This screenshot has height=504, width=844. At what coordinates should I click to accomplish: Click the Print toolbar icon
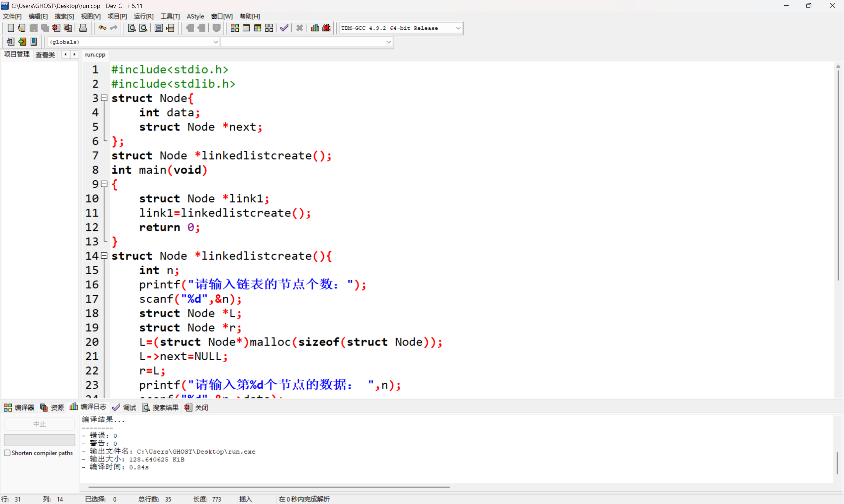tap(83, 28)
